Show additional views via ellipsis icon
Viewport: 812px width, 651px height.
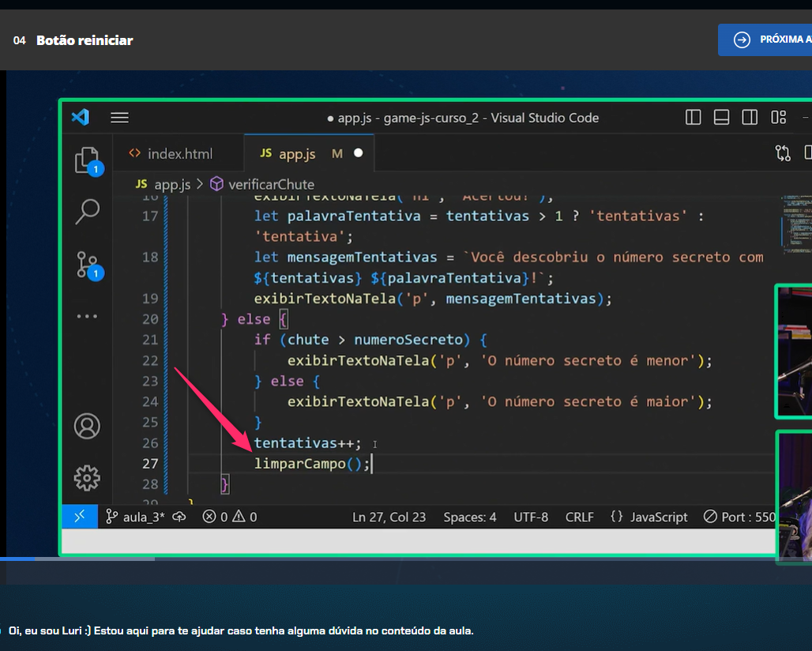point(88,317)
